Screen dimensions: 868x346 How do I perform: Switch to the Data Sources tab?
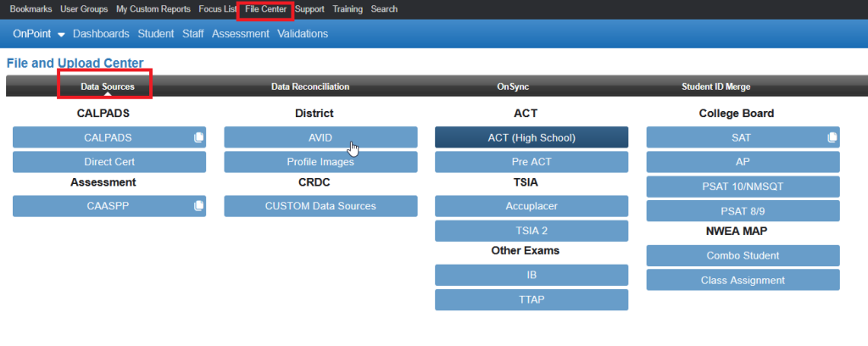pos(108,86)
